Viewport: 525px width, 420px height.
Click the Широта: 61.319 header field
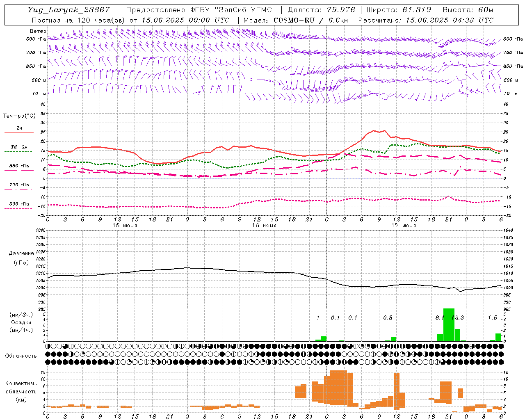399,10
